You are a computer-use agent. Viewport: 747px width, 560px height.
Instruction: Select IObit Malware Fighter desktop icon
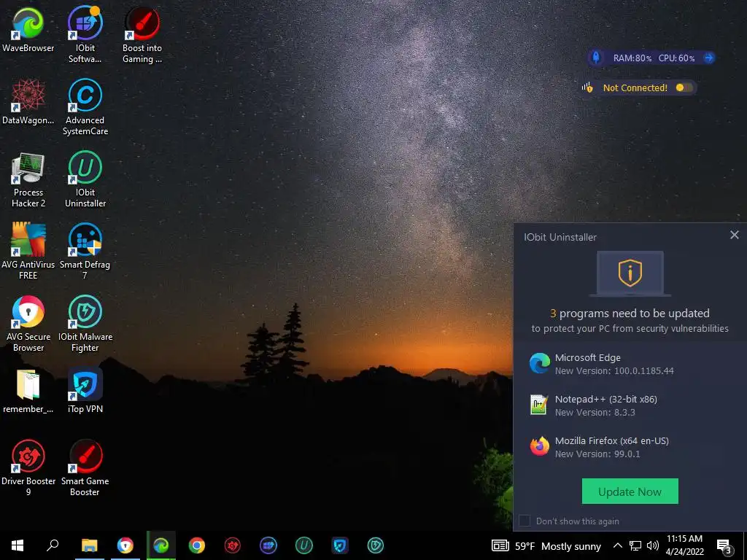85,324
